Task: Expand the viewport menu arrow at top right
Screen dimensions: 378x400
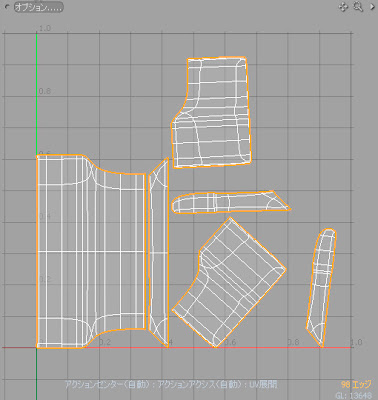Action: pyautogui.click(x=372, y=7)
